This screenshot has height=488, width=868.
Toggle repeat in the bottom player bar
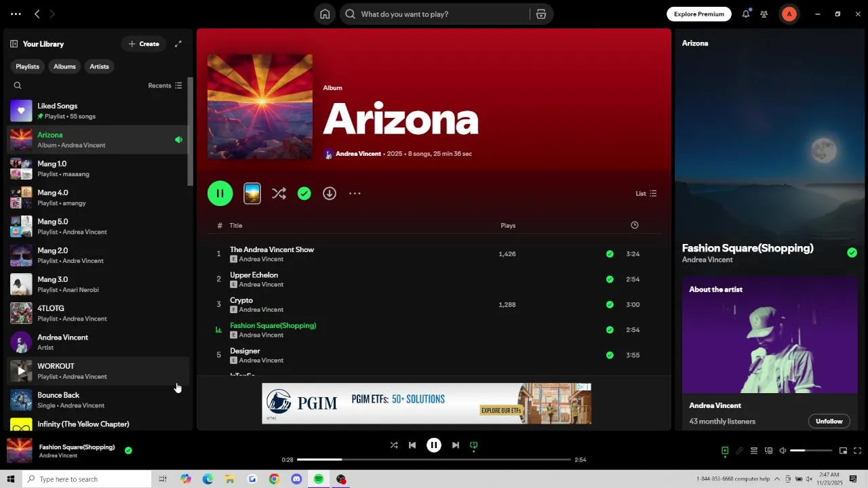click(474, 445)
